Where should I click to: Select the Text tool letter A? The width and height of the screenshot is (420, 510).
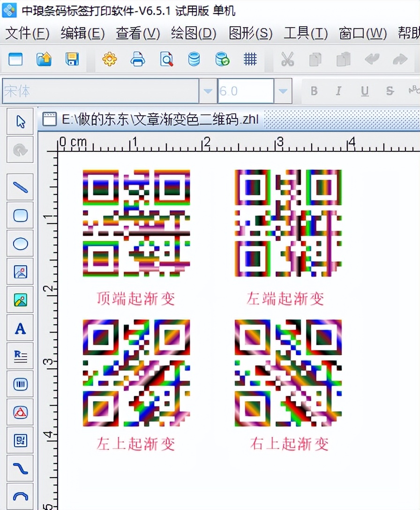pyautogui.click(x=20, y=328)
